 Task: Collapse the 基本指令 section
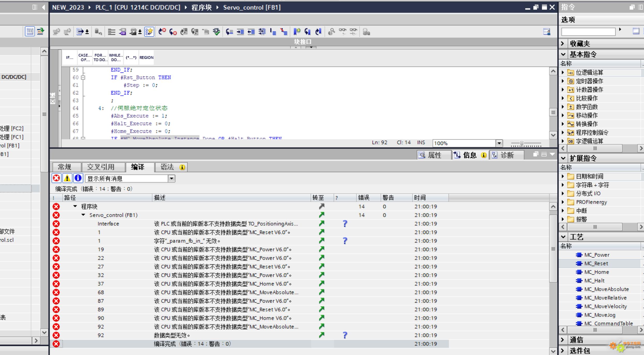[563, 54]
